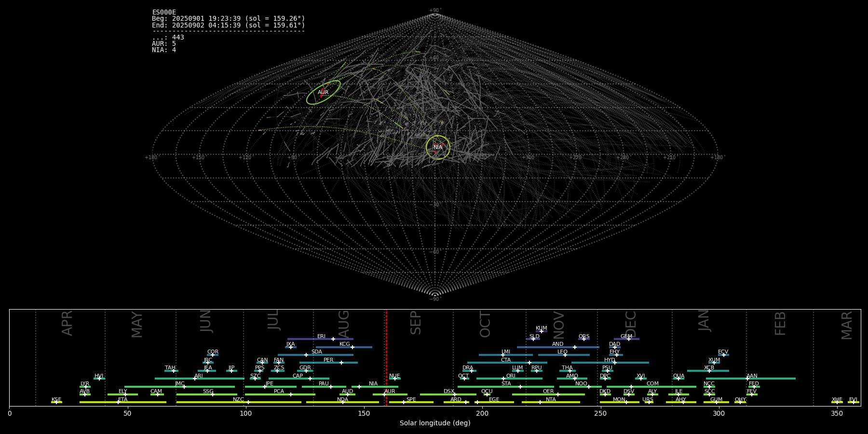Screen dimensions: 868x434
Task: Click the '-90' latitude label at the map bottom
Action: pyautogui.click(x=435, y=299)
